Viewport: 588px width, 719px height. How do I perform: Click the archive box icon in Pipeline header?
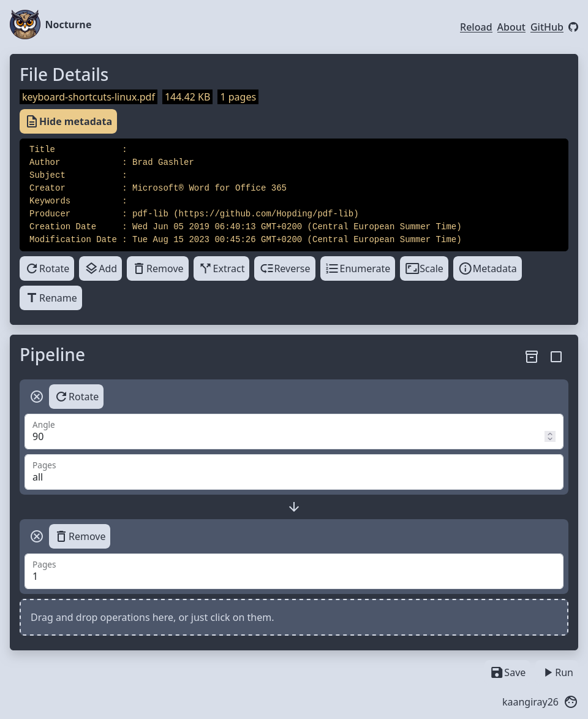tap(531, 356)
